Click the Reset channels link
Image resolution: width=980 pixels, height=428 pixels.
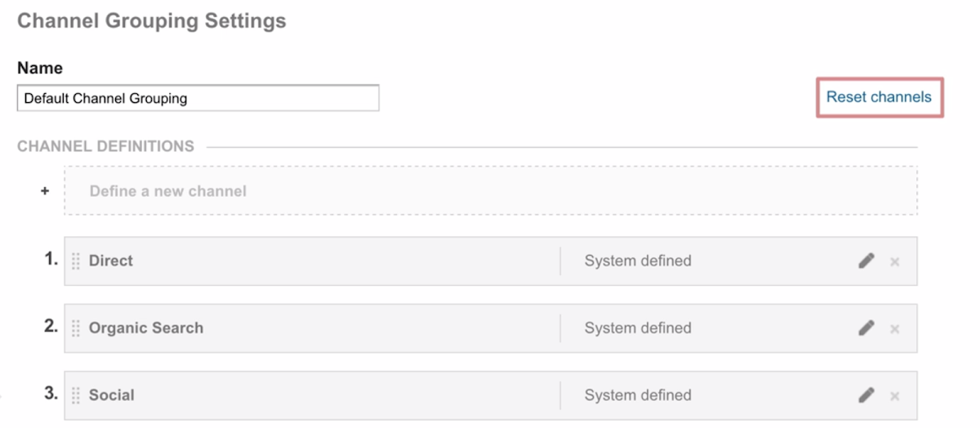pyautogui.click(x=879, y=97)
